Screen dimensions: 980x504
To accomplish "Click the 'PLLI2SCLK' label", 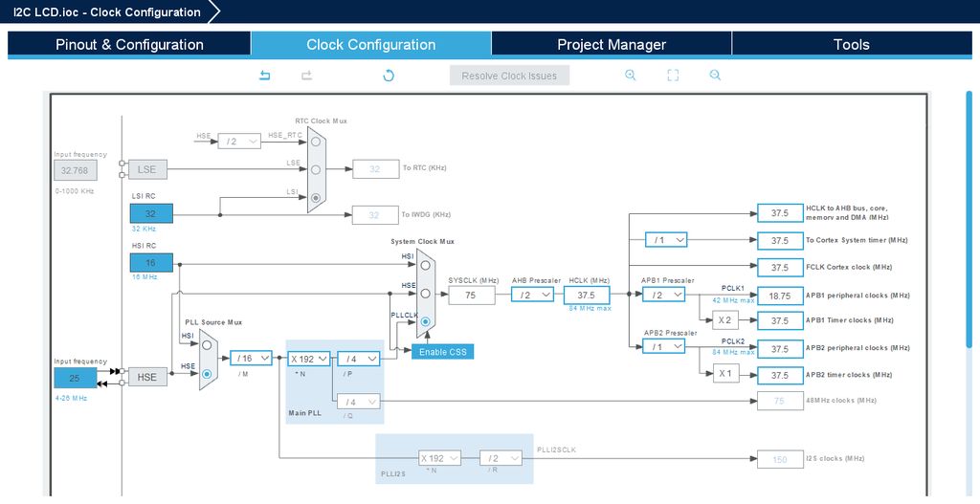I will click(556, 449).
